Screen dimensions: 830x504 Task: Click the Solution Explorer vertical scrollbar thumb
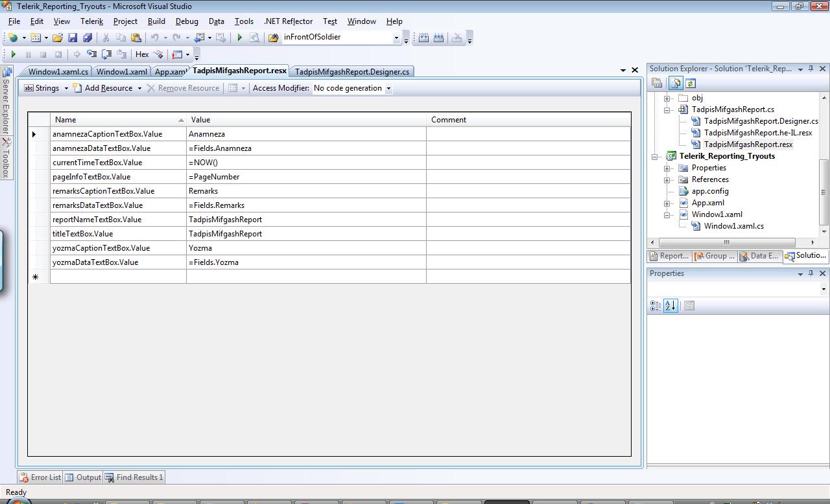(824, 192)
